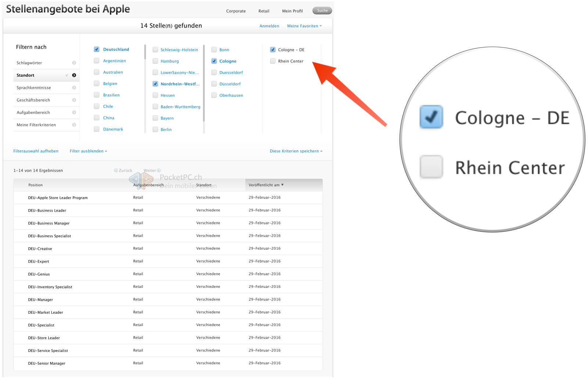Open the DEU-Inventory Specialist job
Image resolution: width=588 pixels, height=379 pixels.
[50, 287]
